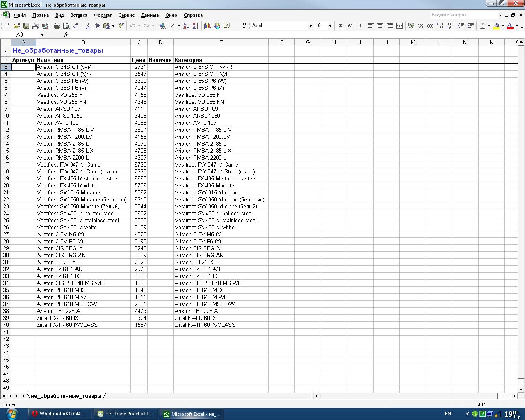Expand borders style dropdown arrow
525x420 pixels.
pos(489,26)
